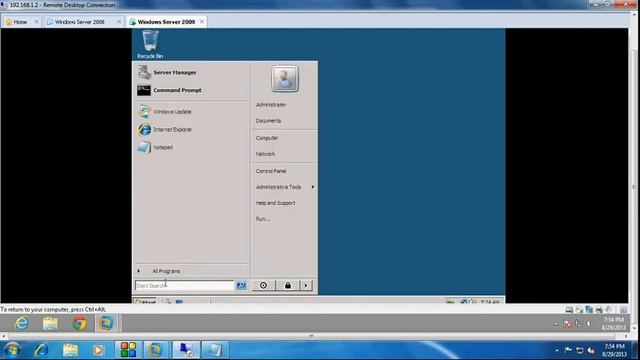Expand All Programs in the Start menu
The width and height of the screenshot is (640, 360).
[x=166, y=271]
